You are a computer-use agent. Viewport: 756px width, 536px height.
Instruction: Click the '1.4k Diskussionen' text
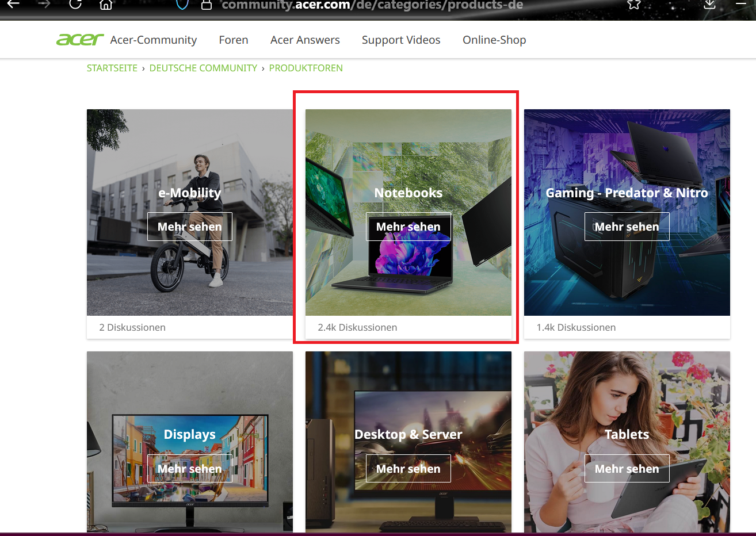click(576, 327)
